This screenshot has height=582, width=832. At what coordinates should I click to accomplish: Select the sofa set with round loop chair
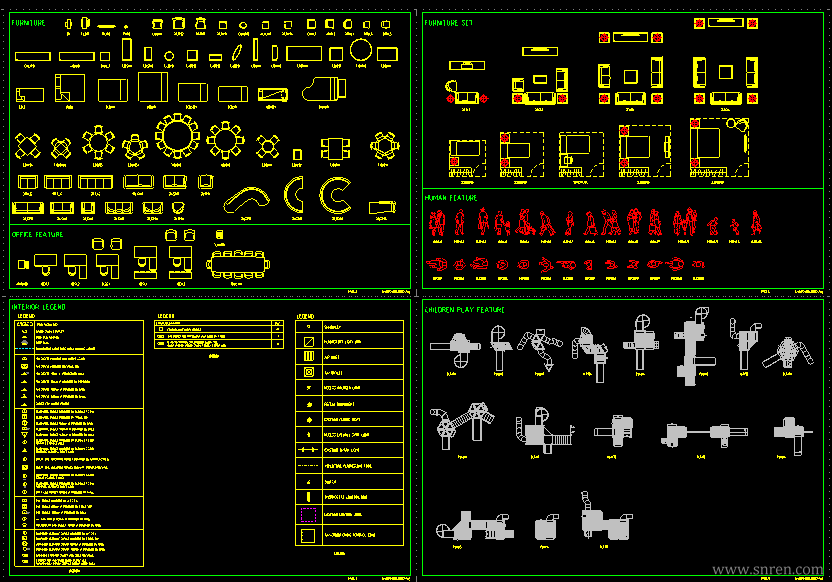tap(466, 83)
